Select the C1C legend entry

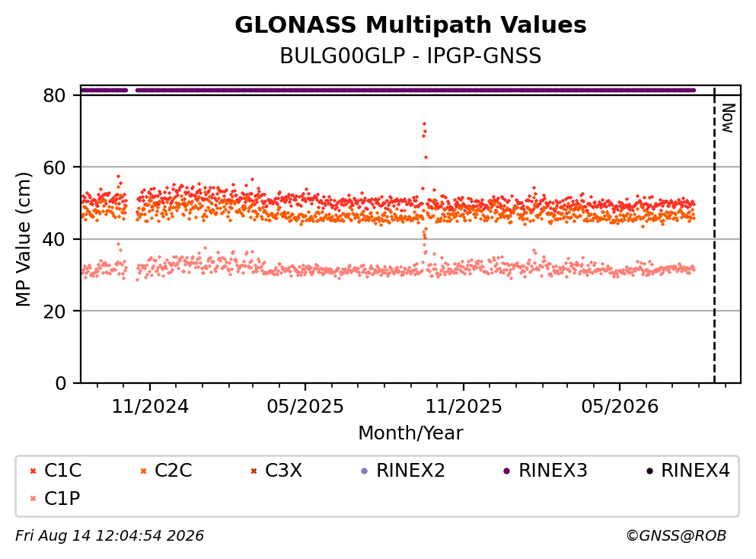56,470
